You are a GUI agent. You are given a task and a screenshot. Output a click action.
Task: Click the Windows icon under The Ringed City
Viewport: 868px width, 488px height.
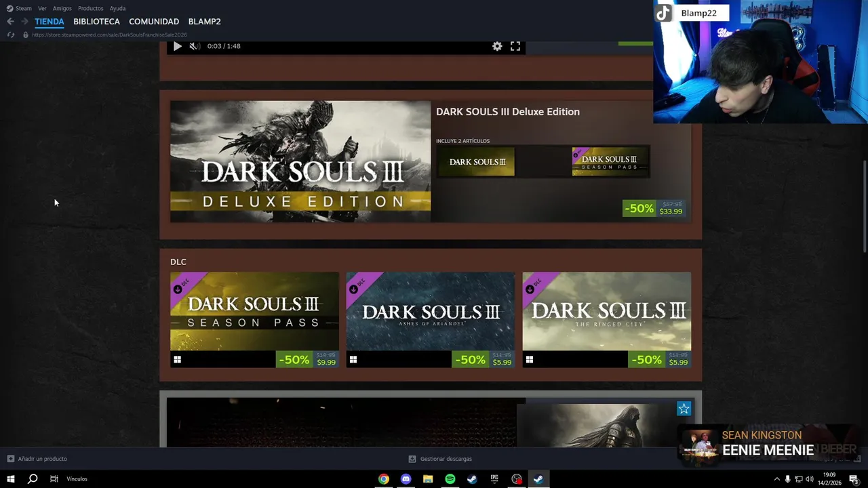tap(530, 360)
